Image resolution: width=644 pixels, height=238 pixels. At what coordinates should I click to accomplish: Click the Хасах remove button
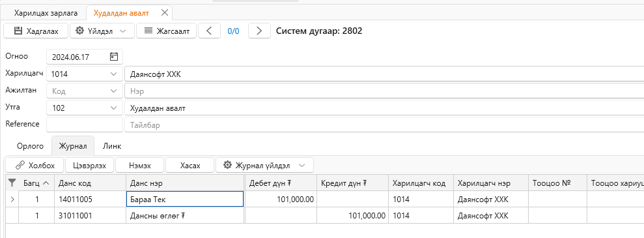(x=190, y=165)
